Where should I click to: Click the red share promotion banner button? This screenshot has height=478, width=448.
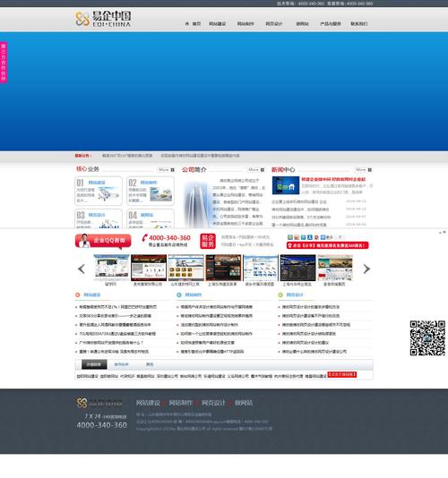(x=327, y=245)
